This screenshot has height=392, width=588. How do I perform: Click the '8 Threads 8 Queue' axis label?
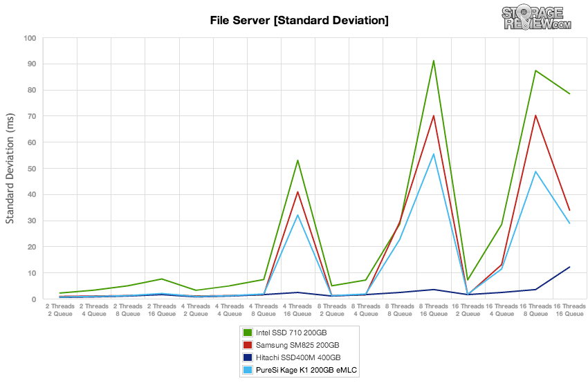tap(400, 310)
